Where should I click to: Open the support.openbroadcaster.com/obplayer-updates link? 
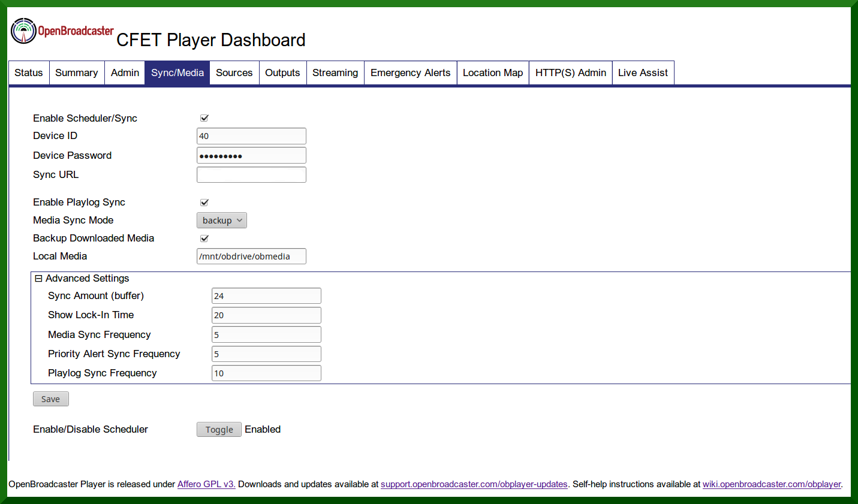pyautogui.click(x=474, y=484)
